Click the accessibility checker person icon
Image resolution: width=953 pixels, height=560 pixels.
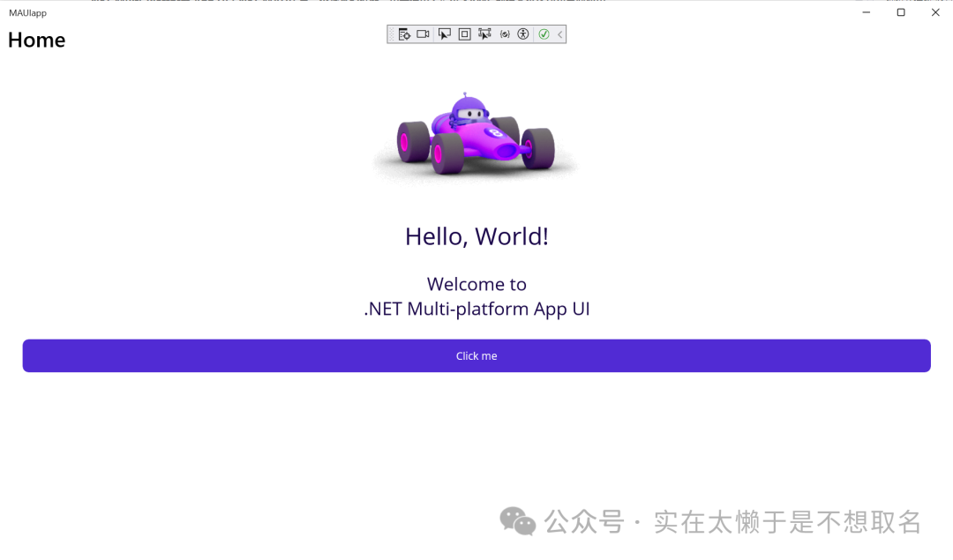coord(523,34)
